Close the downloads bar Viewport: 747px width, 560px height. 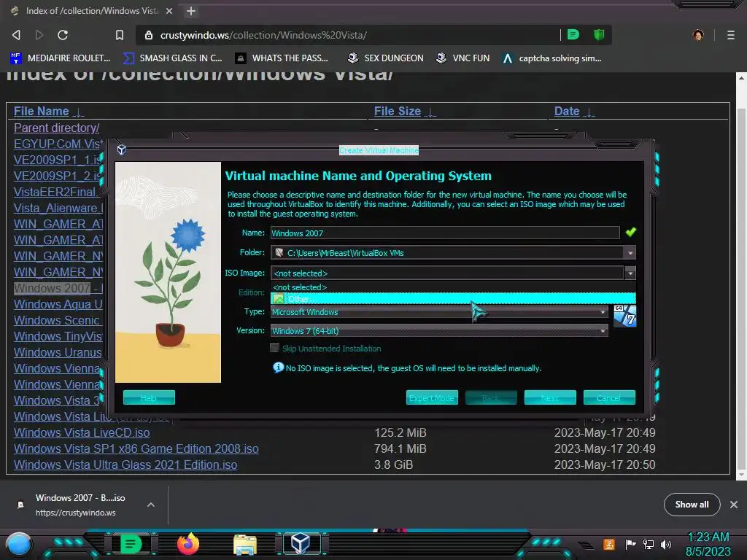coord(734,505)
